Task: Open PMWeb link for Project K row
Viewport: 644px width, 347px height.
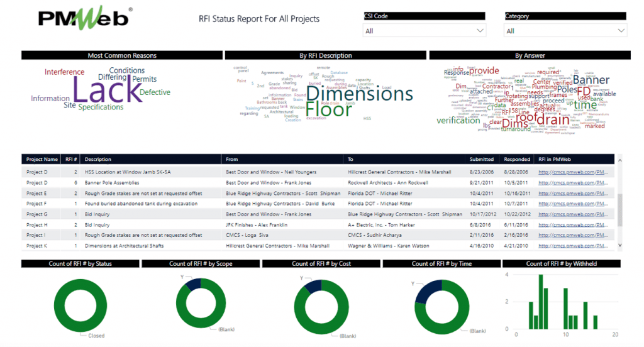Action: [x=573, y=246]
